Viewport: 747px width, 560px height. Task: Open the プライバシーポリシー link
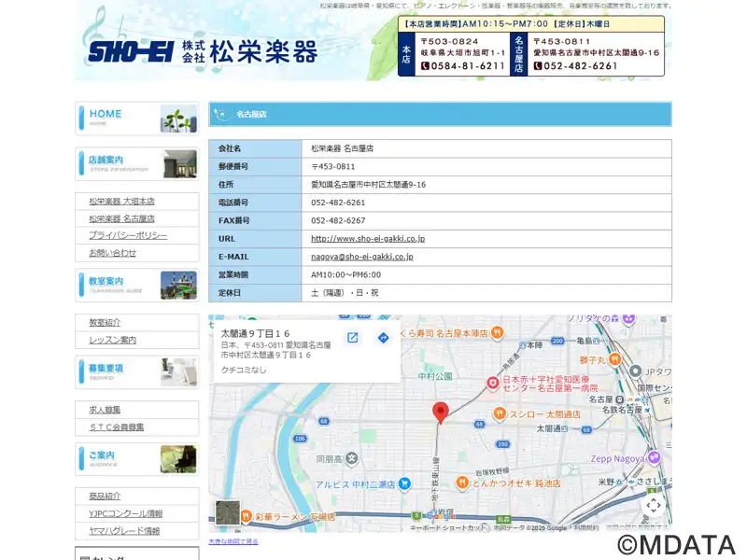point(128,235)
